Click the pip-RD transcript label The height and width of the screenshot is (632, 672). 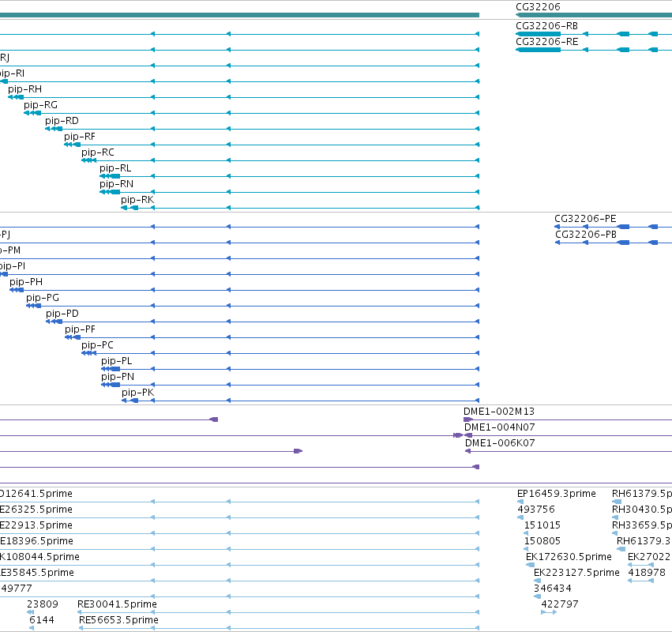click(62, 121)
